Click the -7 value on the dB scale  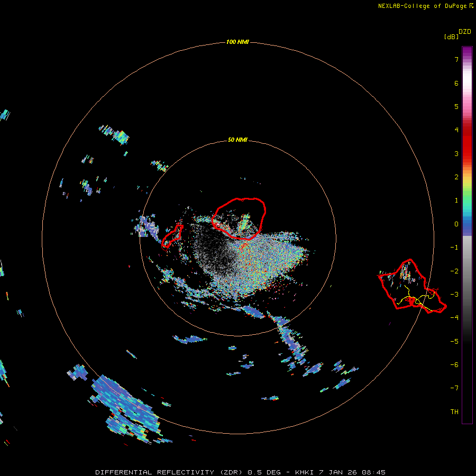click(454, 388)
